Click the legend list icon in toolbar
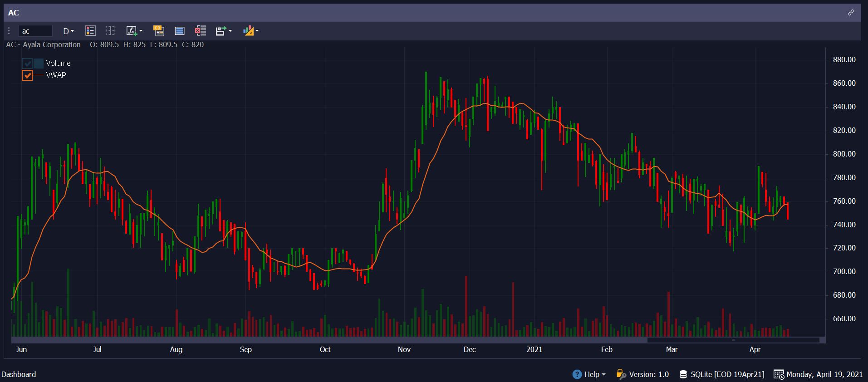The height and width of the screenshot is (382, 868). point(90,31)
